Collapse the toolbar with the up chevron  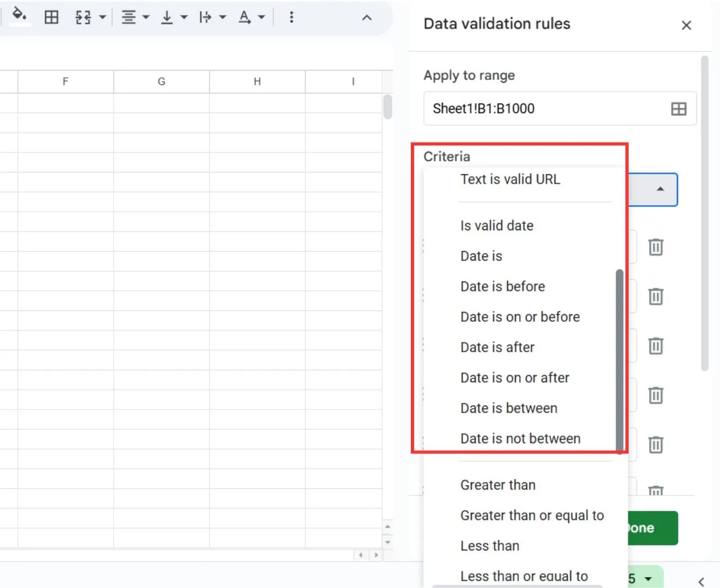pos(367,18)
